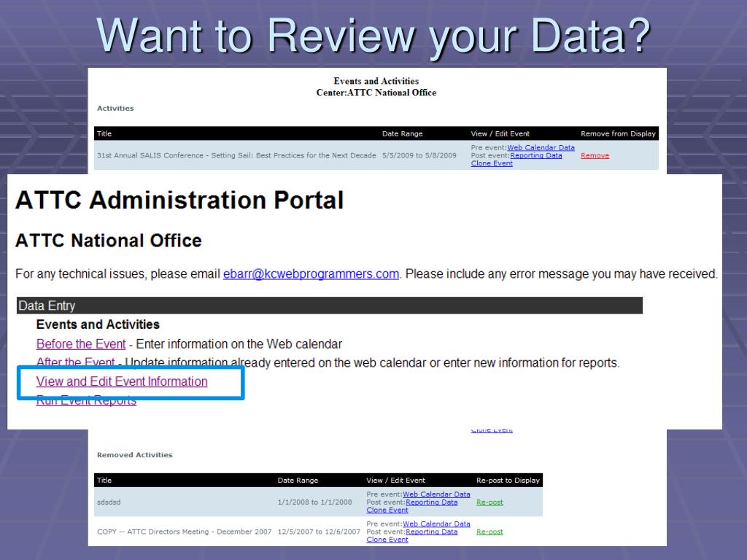This screenshot has width=747, height=560.
Task: Select the sdsdsd title cell
Action: tap(109, 502)
